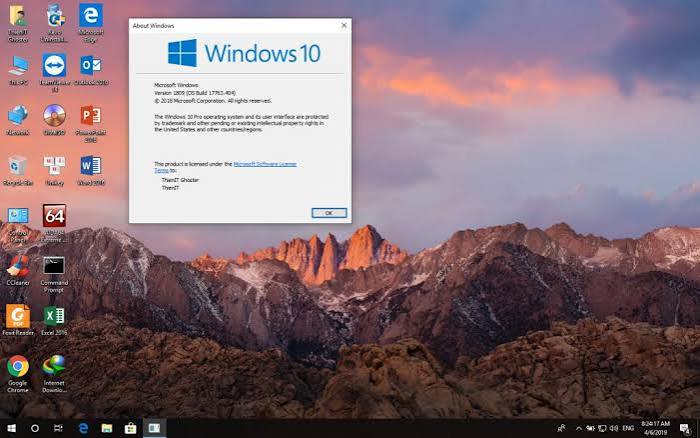Open the Microsoft Software License Terms link

coord(225,167)
